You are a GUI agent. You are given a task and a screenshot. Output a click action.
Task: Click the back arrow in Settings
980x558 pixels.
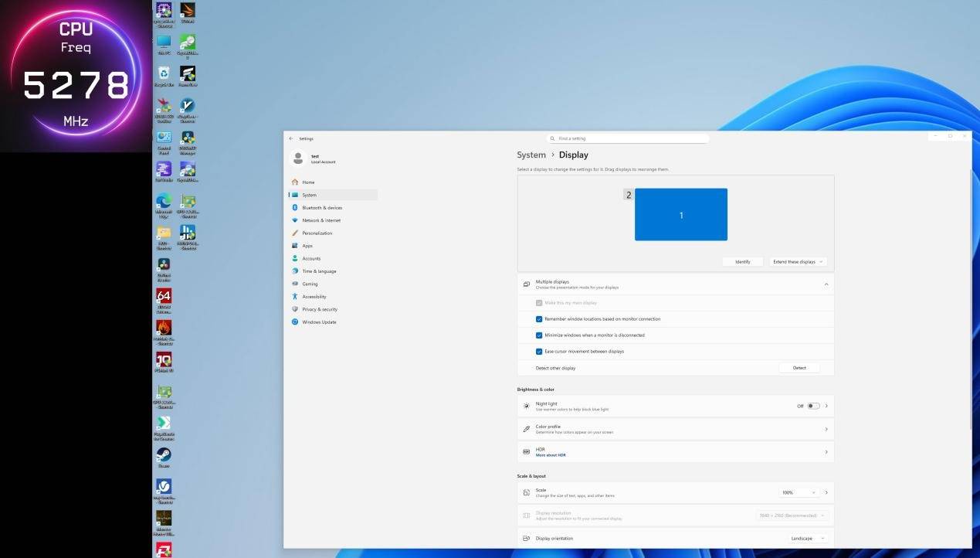click(291, 139)
